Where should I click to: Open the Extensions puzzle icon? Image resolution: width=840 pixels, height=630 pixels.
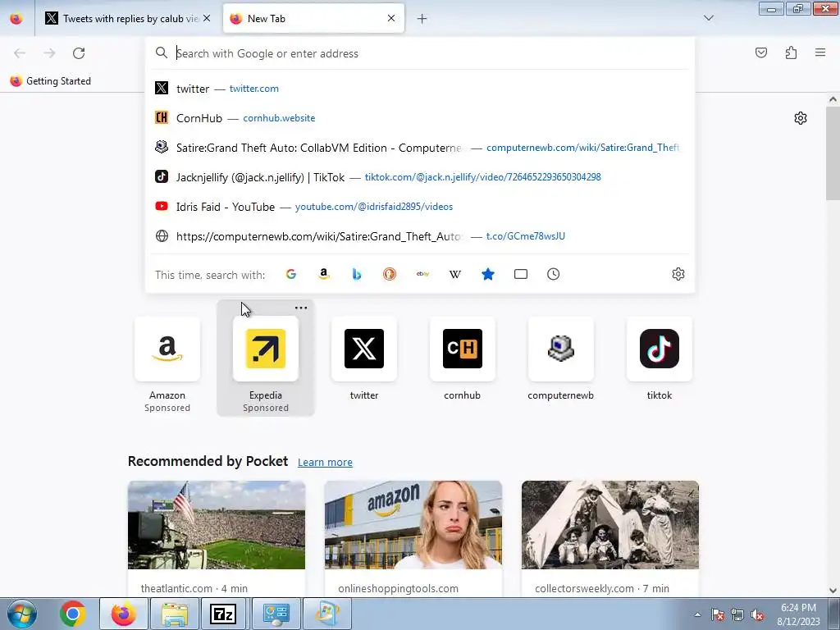click(791, 52)
